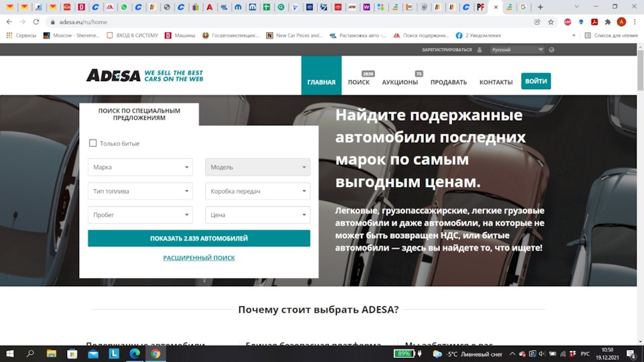The height and width of the screenshot is (362, 644).
Task: Click the share page icon in address bar
Action: point(537,21)
